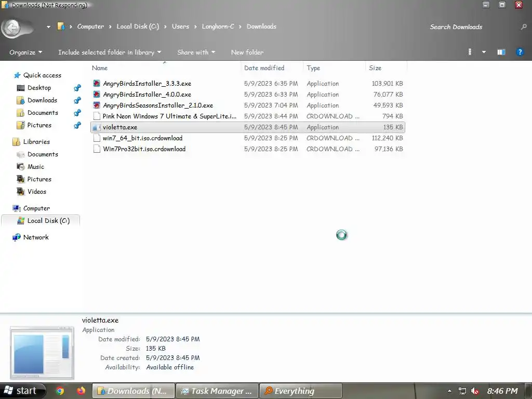Click the pin icon beside Quick access Pictures
Screen dimensions: 532x399
pos(77,125)
